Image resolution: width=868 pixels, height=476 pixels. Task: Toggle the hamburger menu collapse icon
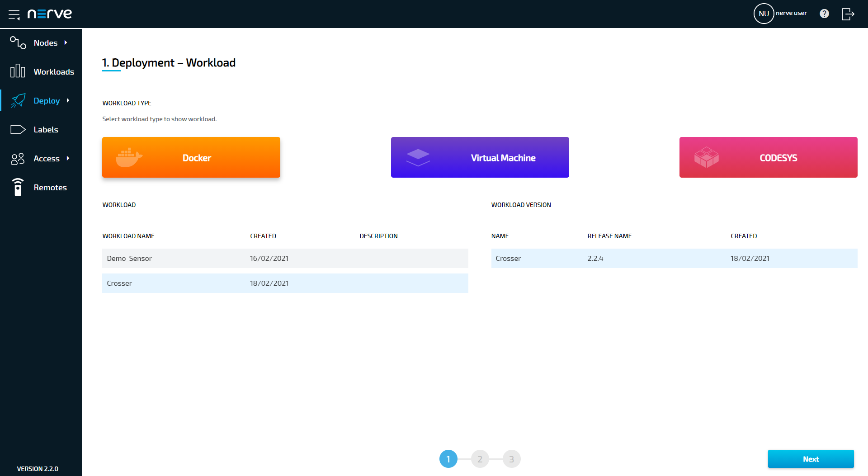pyautogui.click(x=14, y=14)
